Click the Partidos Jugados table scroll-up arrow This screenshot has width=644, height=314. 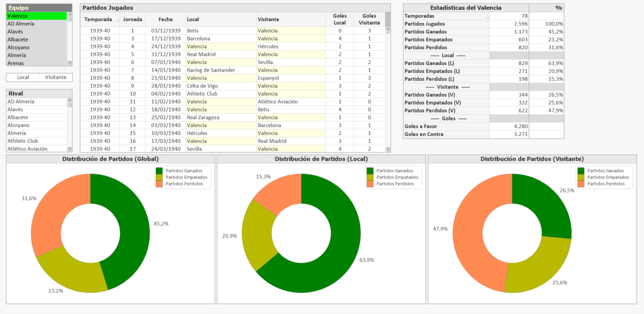tap(388, 30)
